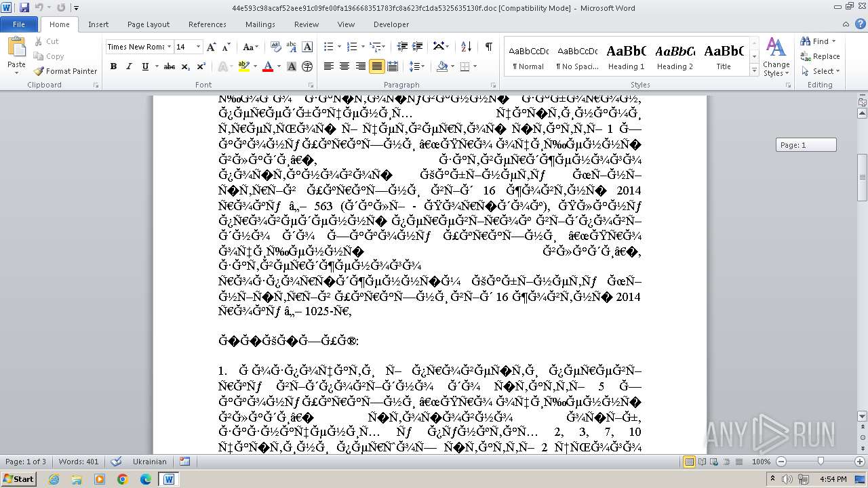Screen dimensions: 868x488
Task: Click the Clear Formatting icon
Action: pos(276,47)
